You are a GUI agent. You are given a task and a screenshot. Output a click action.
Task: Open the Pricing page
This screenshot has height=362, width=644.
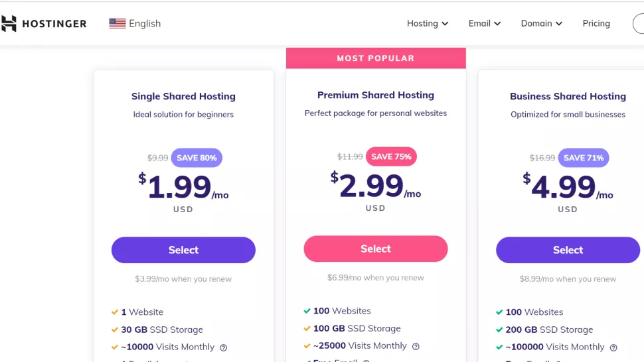pyautogui.click(x=596, y=23)
